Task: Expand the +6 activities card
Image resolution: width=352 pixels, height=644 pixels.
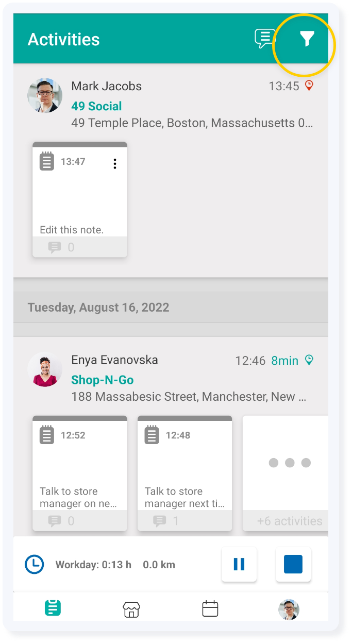Action: pyautogui.click(x=286, y=473)
